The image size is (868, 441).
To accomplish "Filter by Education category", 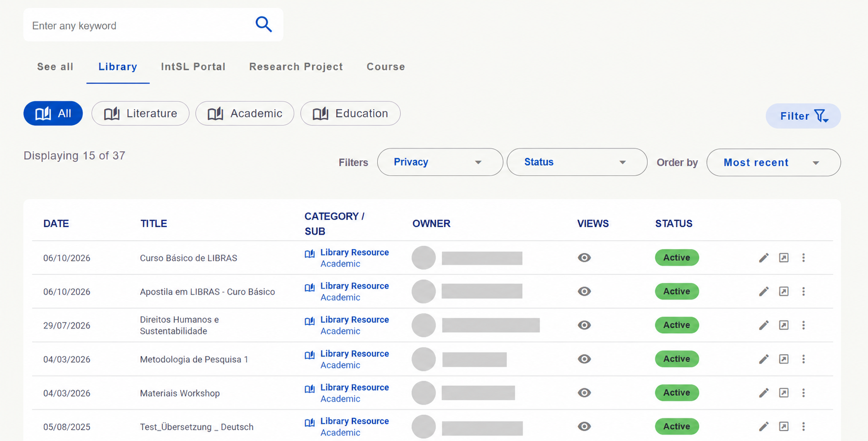I will point(350,113).
